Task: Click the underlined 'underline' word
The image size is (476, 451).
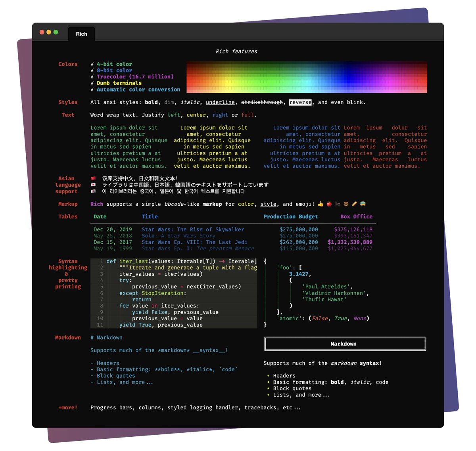Action: [x=220, y=102]
